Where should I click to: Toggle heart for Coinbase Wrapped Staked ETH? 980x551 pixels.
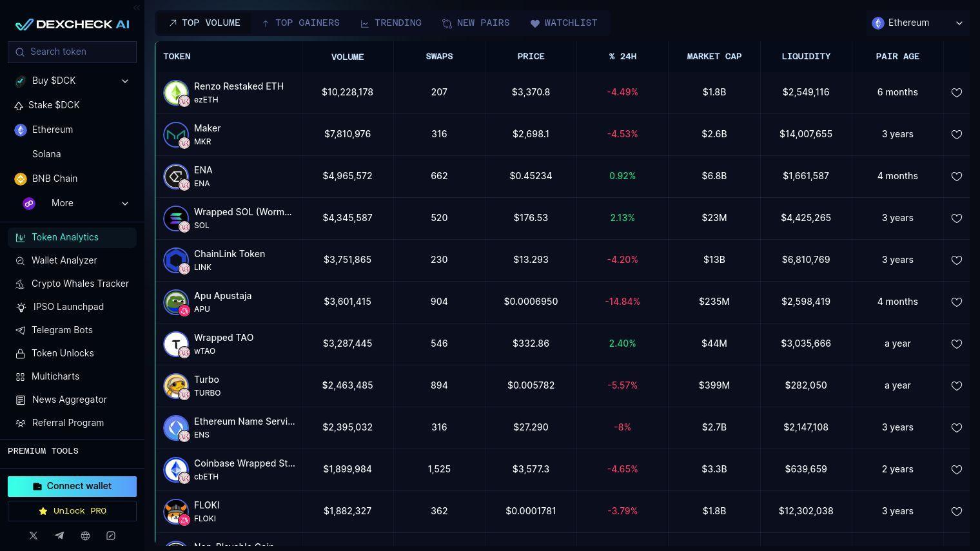(x=957, y=470)
